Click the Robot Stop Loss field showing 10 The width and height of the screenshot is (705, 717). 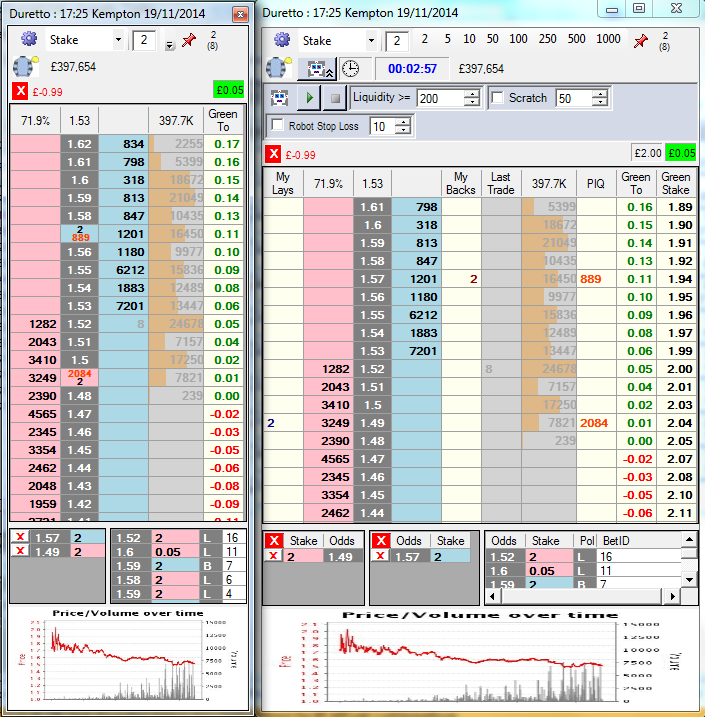click(383, 126)
